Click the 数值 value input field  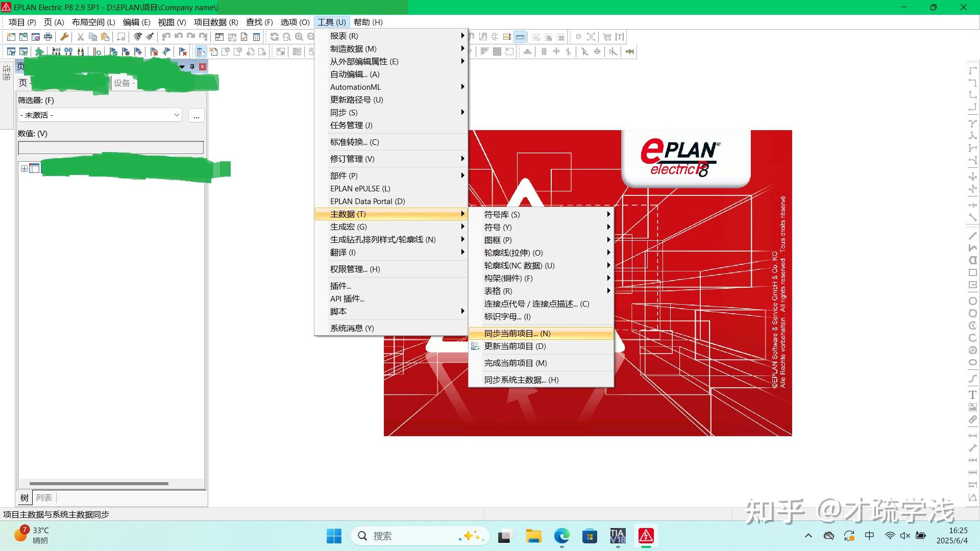point(111,148)
